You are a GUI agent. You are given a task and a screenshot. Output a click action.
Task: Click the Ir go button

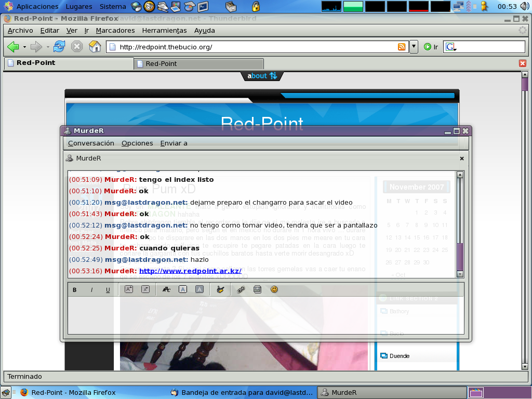(431, 47)
